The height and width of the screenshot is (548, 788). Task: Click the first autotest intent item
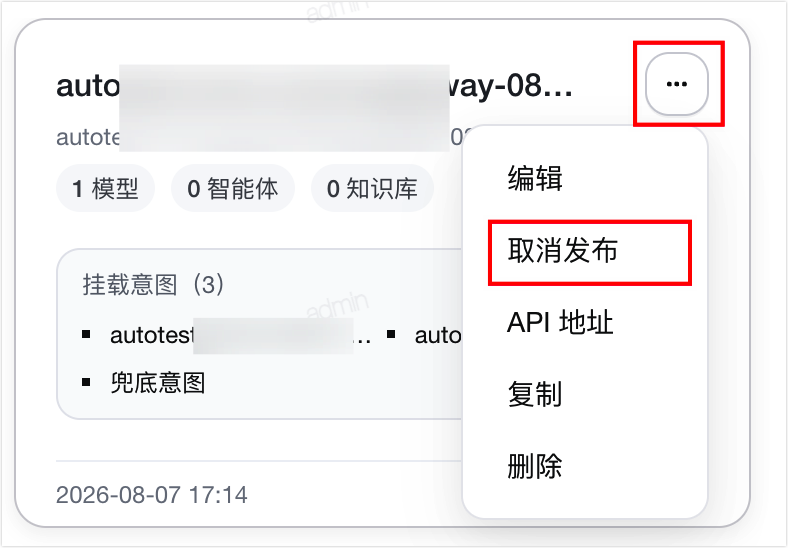(x=240, y=336)
